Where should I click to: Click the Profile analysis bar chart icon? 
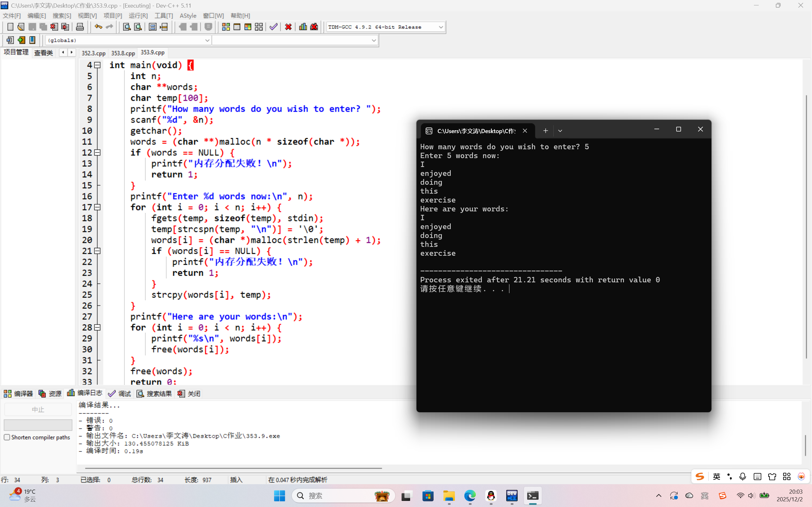click(303, 27)
